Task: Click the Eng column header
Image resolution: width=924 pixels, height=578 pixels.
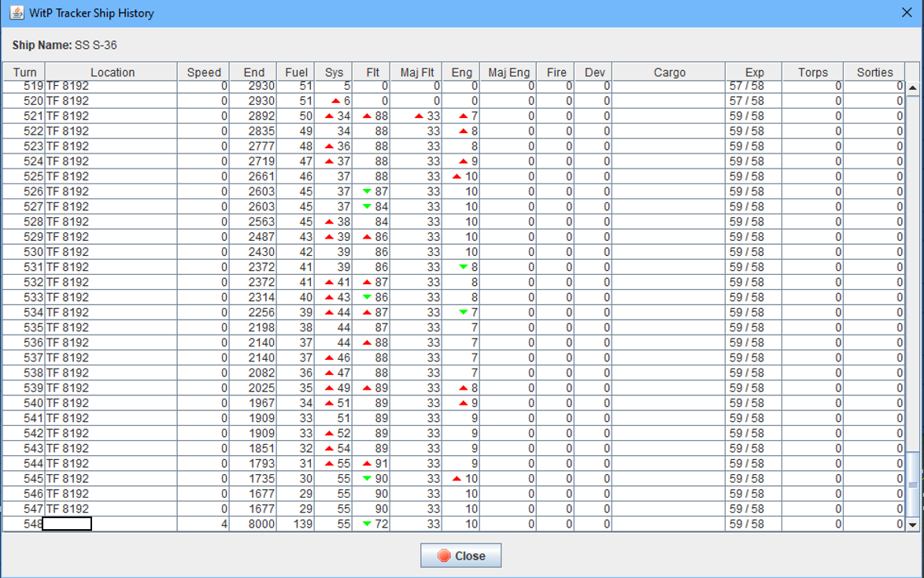Action: pyautogui.click(x=461, y=72)
